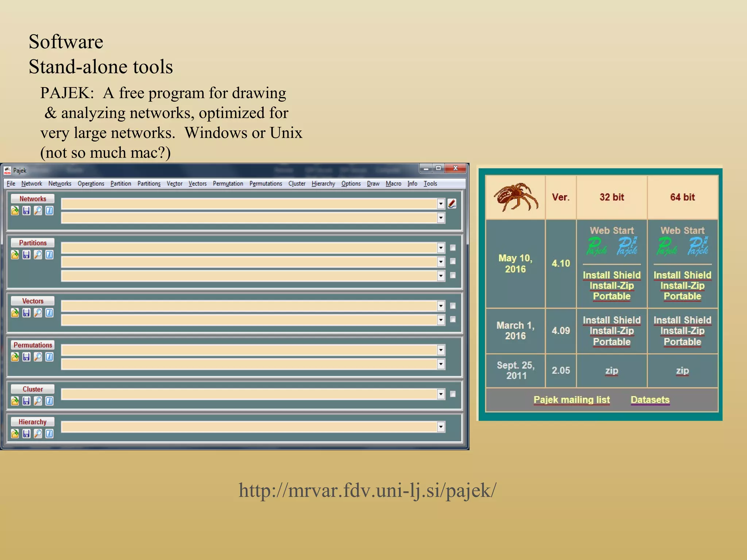
Task: Open a permutation file in Permutations panel
Action: (15, 357)
